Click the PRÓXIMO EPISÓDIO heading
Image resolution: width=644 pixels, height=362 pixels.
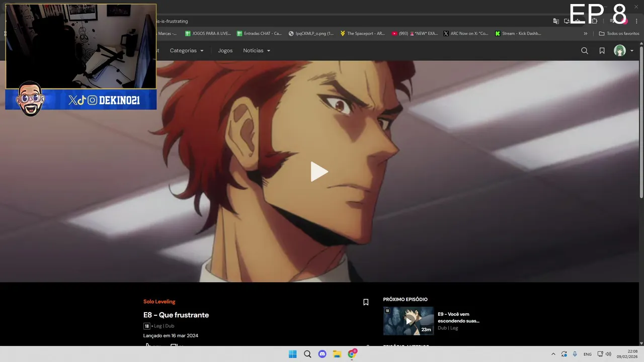coord(405,299)
